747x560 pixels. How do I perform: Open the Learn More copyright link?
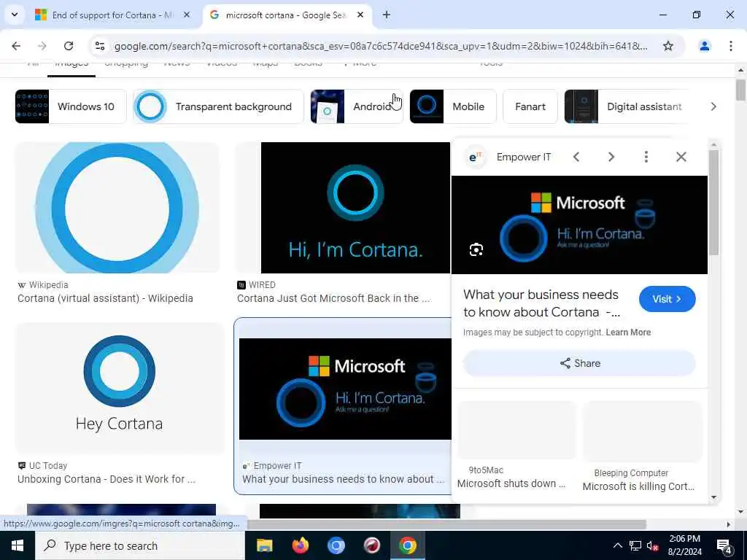coord(628,332)
